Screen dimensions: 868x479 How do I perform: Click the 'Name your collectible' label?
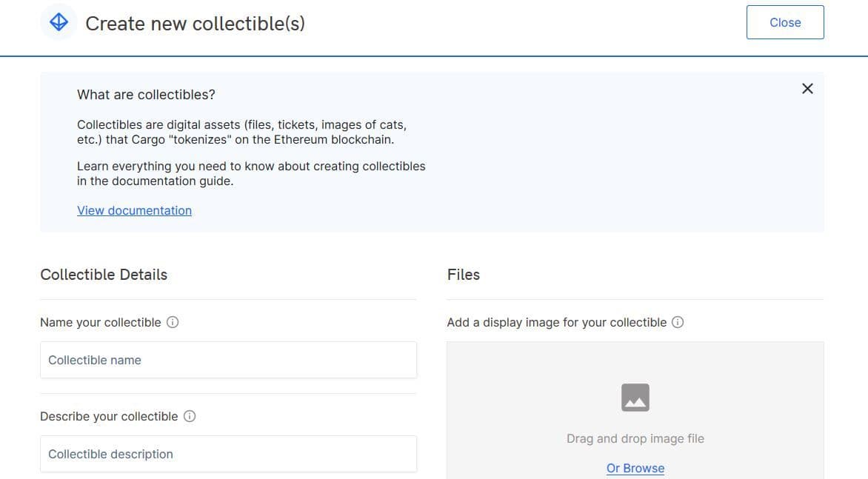click(x=100, y=322)
